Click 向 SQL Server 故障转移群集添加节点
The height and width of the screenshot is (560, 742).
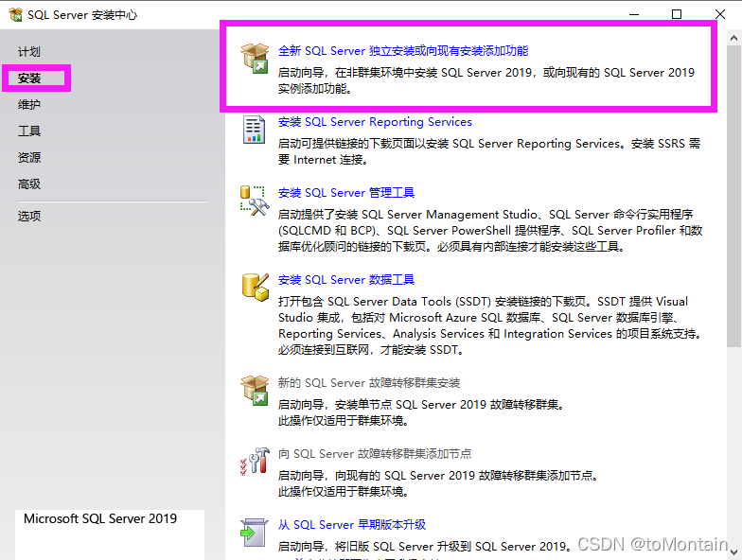point(375,454)
